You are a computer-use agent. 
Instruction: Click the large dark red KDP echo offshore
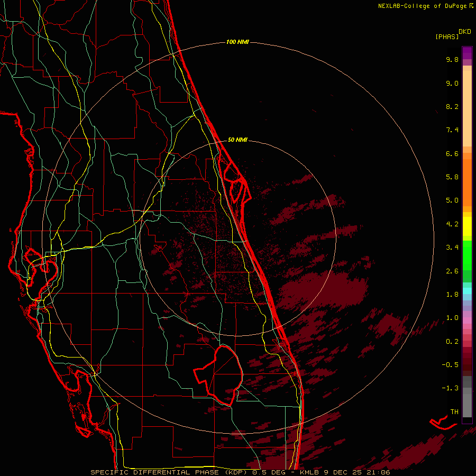point(323,290)
